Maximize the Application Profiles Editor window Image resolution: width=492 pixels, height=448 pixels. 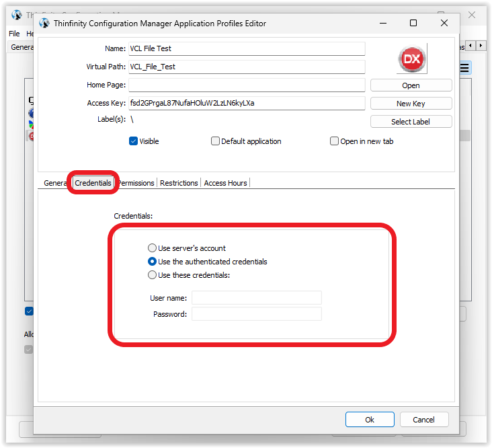pyautogui.click(x=413, y=23)
